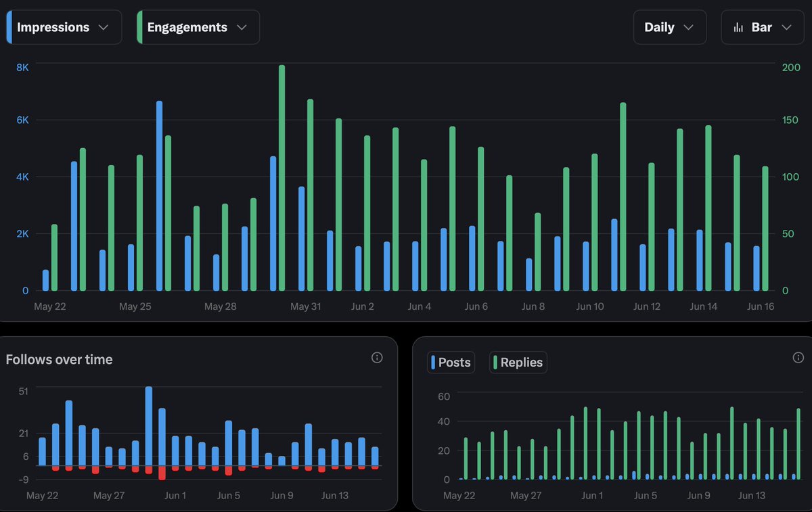
Task: Click the chevron arrow next to Engagements
Action: pyautogui.click(x=242, y=28)
